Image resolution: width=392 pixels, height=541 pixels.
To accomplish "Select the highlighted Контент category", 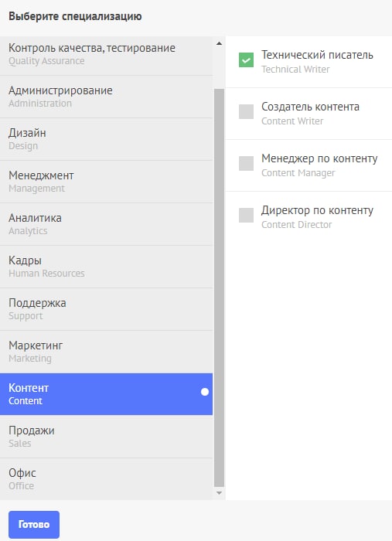I will (106, 394).
